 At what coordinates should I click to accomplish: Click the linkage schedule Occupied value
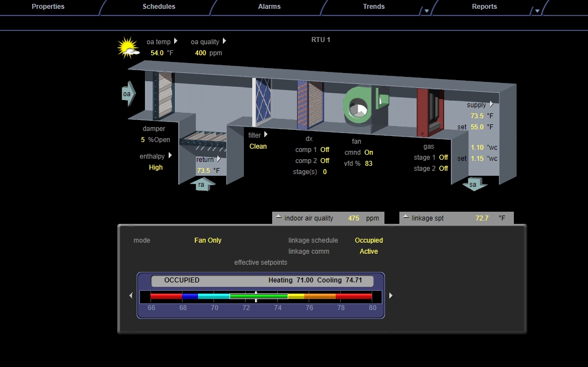[368, 240]
